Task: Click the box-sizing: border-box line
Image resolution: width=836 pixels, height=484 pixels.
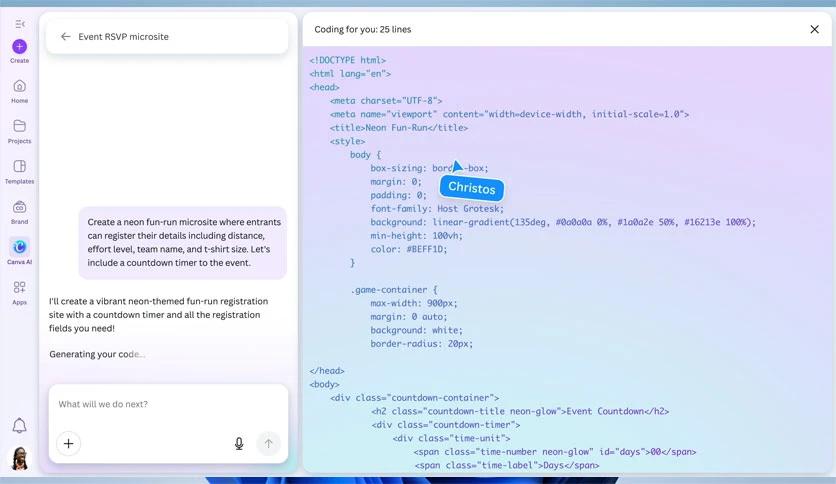Action: [429, 168]
